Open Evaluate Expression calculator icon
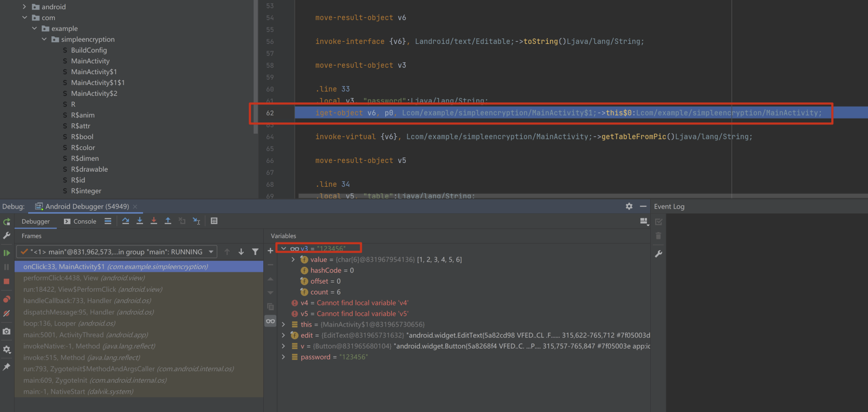Viewport: 868px width, 412px height. pos(214,221)
